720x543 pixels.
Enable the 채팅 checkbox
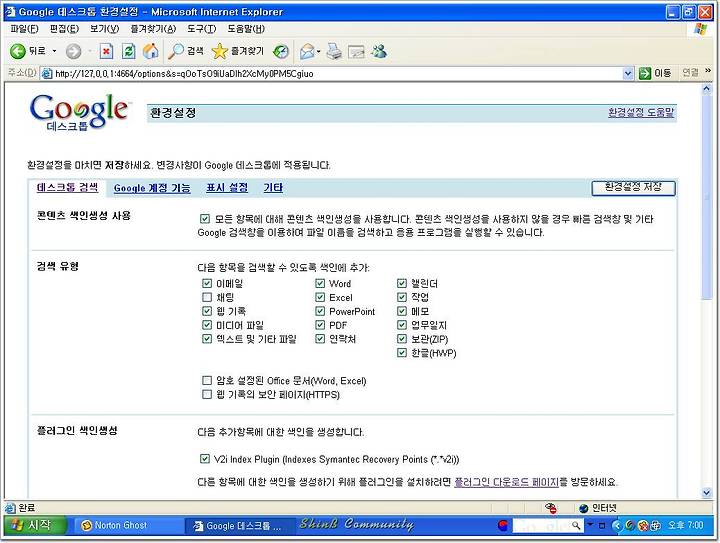207,297
